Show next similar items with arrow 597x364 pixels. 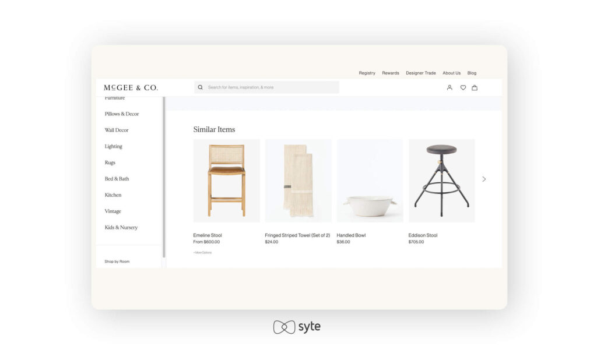484,179
